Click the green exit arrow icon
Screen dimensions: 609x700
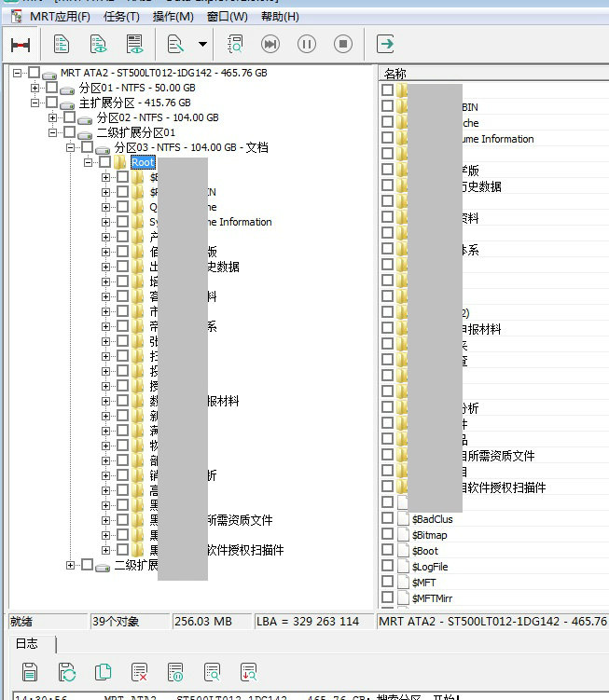385,44
